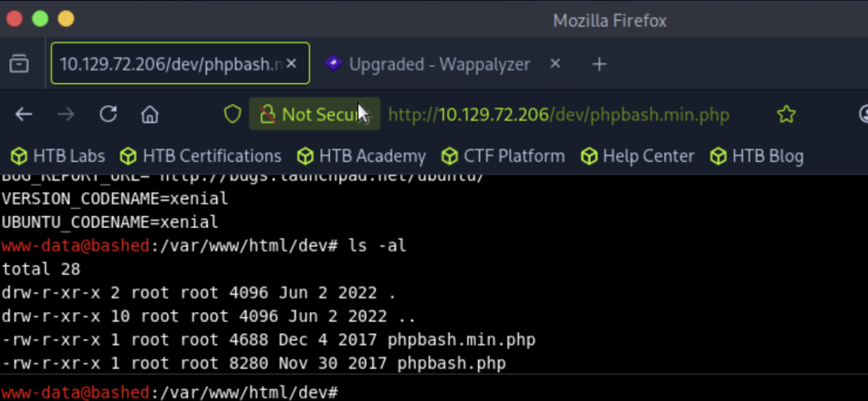Go back with the back arrow
The height and width of the screenshot is (401, 868).
coord(23,114)
